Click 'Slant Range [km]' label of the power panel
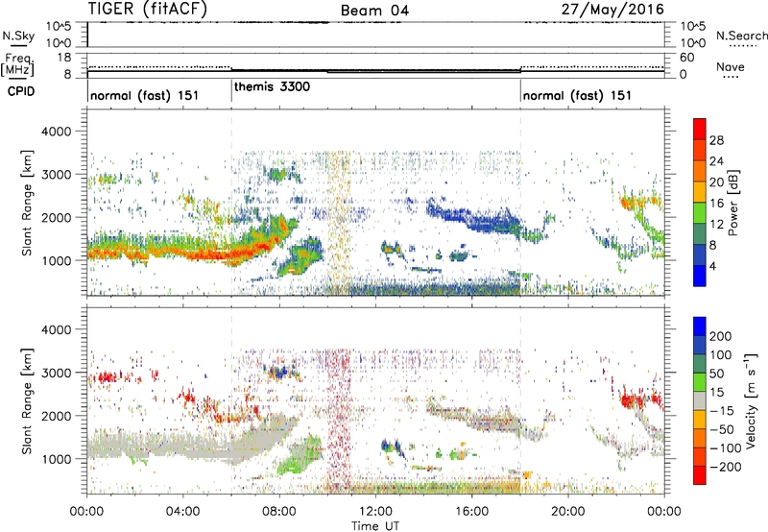The width and height of the screenshot is (768, 532). coord(28,203)
